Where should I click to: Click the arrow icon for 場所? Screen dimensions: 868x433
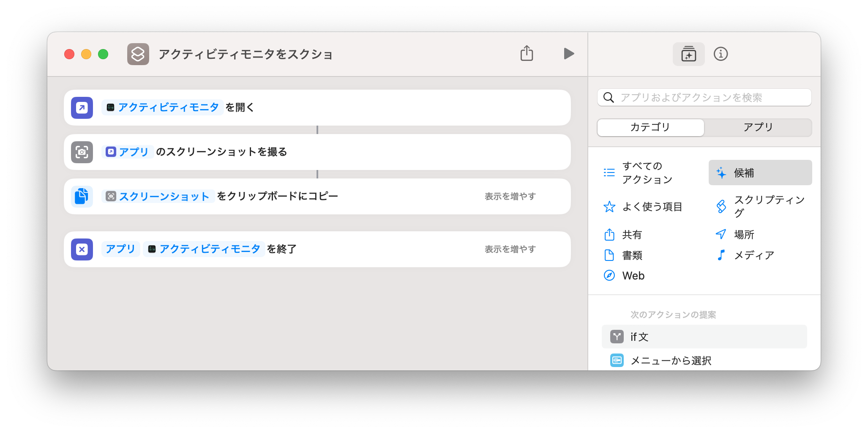coord(721,234)
